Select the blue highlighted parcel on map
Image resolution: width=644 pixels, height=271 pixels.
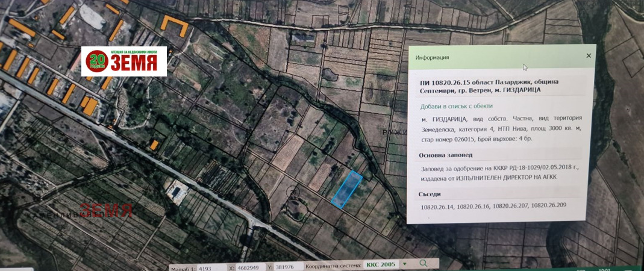347,190
